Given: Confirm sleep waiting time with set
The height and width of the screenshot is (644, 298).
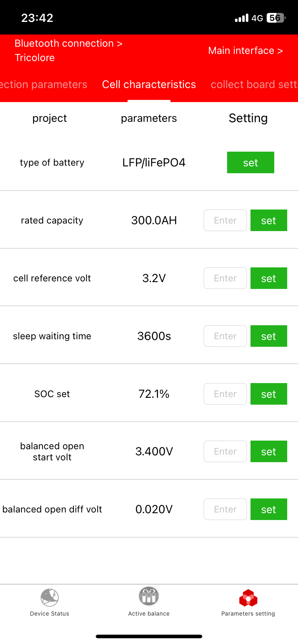Looking at the screenshot, I should point(268,336).
